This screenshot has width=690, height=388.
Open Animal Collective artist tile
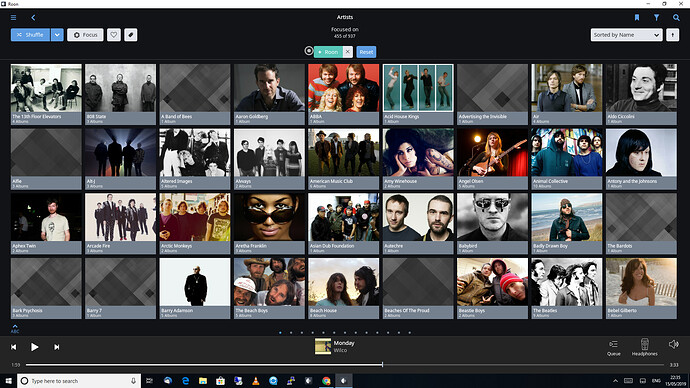(x=567, y=159)
